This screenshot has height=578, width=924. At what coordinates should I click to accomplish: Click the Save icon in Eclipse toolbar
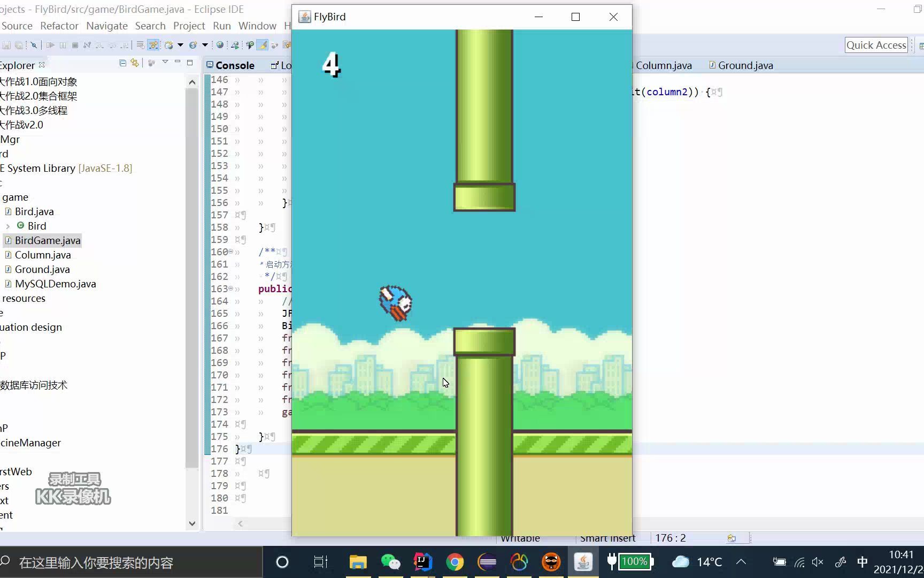click(6, 45)
